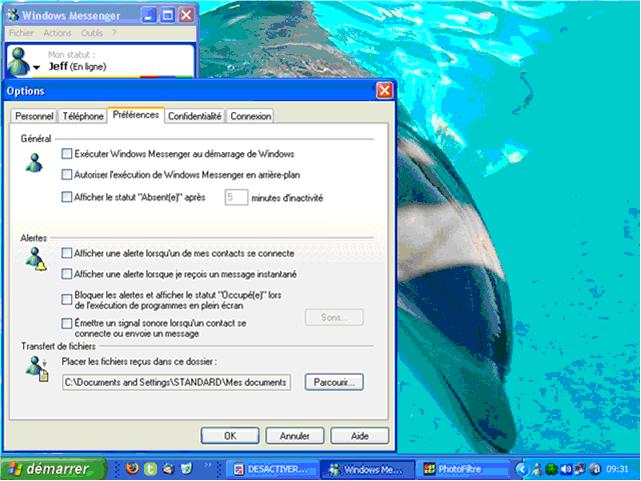This screenshot has height=481, width=641.
Task: Open the Fichier menu in Messenger
Action: click(21, 33)
